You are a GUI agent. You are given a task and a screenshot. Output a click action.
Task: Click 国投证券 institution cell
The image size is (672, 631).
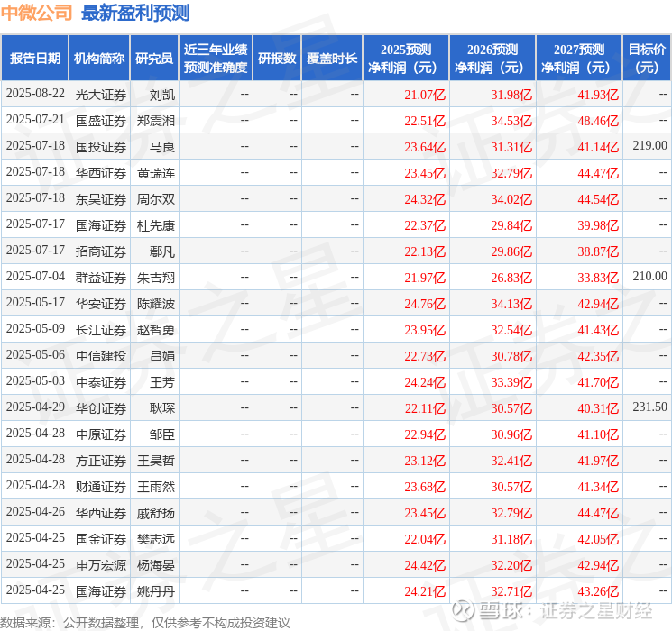(101, 147)
